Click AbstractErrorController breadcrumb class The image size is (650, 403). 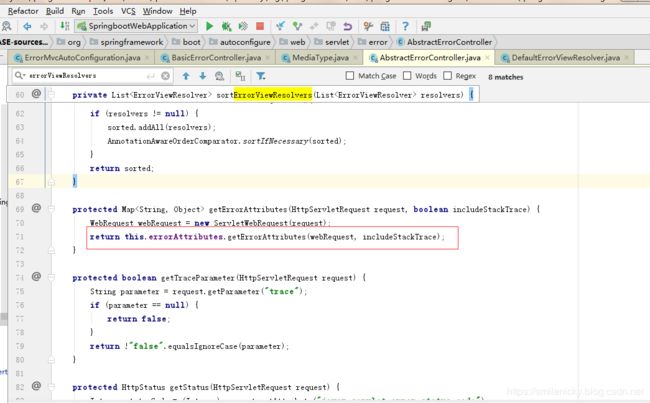pyautogui.click(x=444, y=42)
